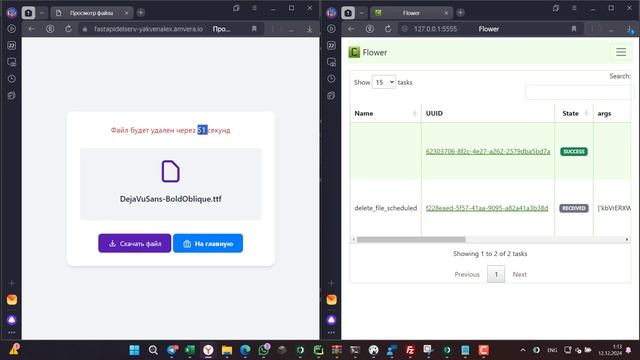The width and height of the screenshot is (640, 360).
Task: Click the Скачать файл download button
Action: click(135, 243)
